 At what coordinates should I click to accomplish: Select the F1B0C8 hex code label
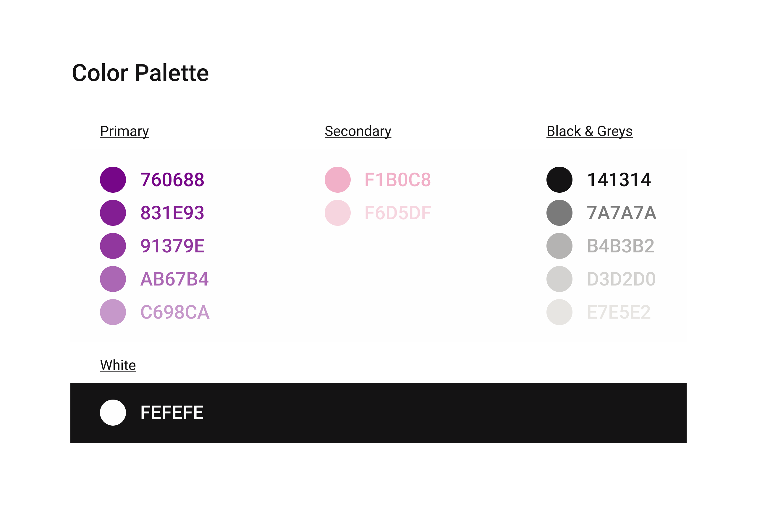398,180
